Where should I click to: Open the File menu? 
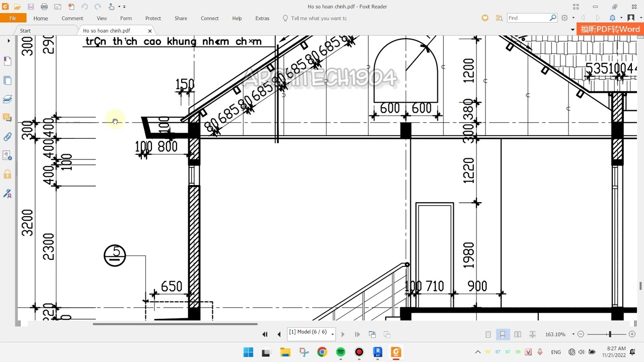13,18
